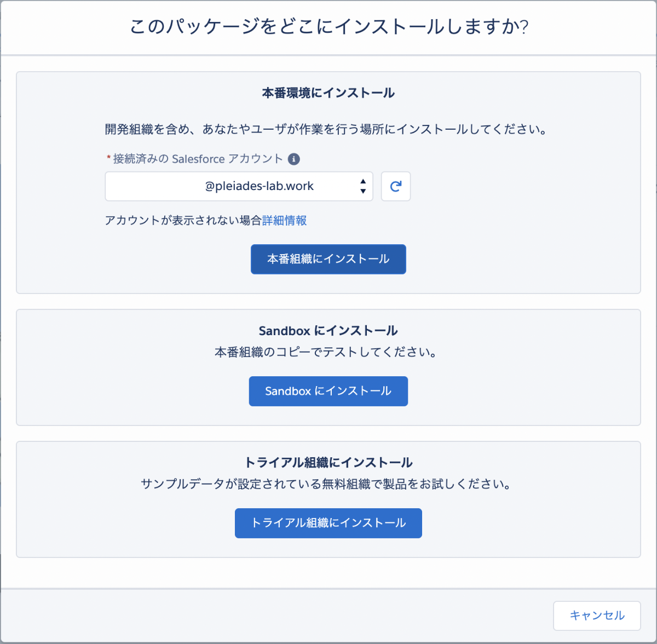Image resolution: width=657 pixels, height=644 pixels.
Task: Open the 詳細情報 link
Action: [x=284, y=220]
